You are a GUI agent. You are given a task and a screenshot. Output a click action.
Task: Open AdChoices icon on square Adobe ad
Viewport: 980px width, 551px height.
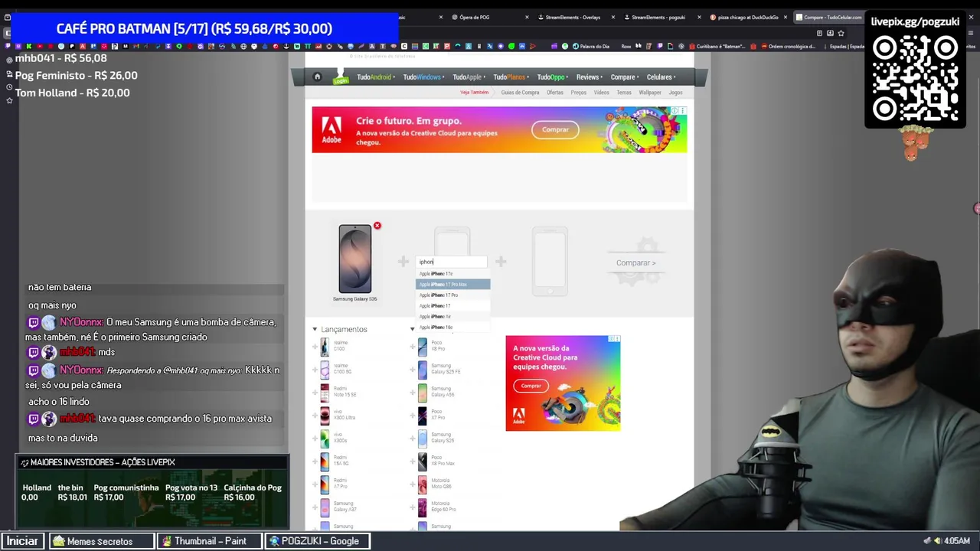pyautogui.click(x=612, y=339)
